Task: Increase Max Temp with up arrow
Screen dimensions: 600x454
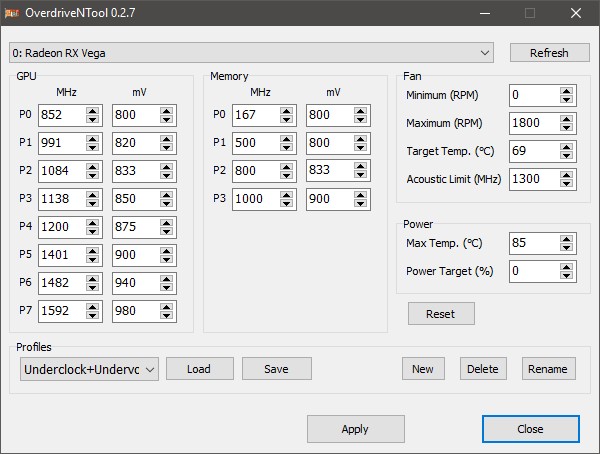Action: [x=566, y=239]
